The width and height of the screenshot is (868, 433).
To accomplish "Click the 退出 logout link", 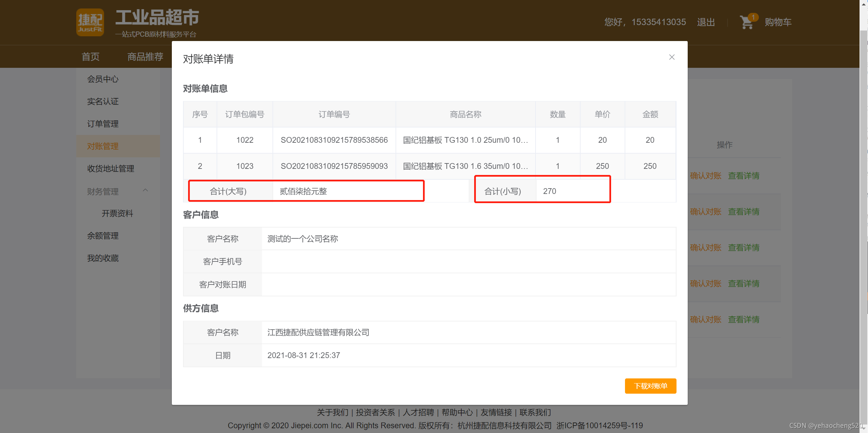I will point(706,22).
